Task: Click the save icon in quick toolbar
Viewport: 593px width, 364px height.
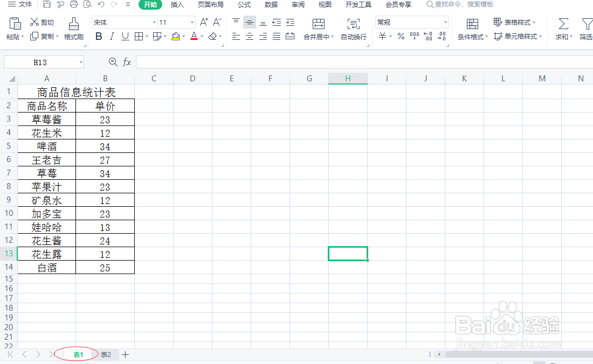Action: tap(47, 4)
